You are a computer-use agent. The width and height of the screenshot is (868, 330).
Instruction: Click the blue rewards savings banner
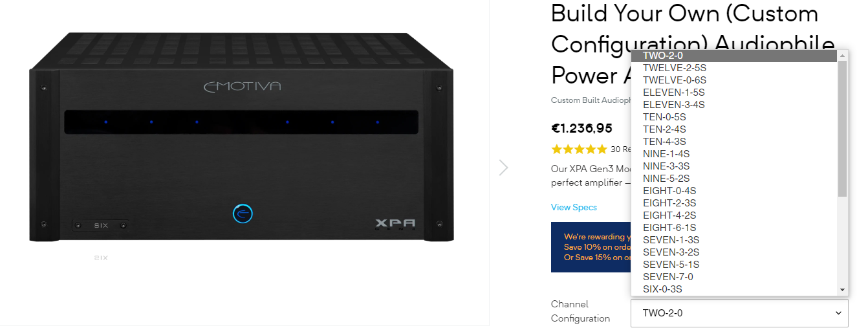click(x=591, y=247)
